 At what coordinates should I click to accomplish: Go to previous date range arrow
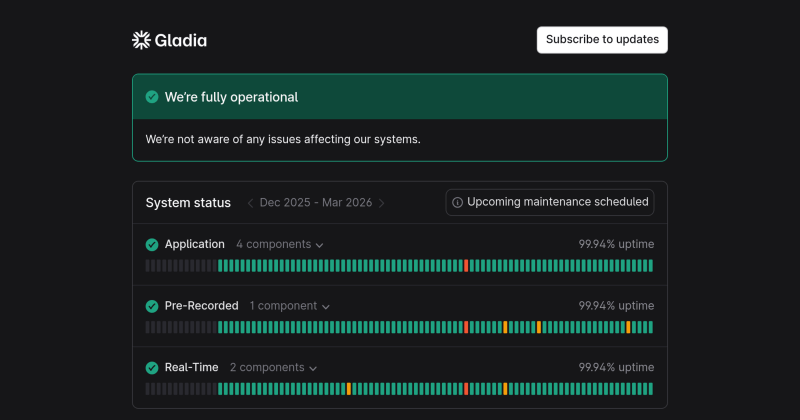click(x=250, y=203)
